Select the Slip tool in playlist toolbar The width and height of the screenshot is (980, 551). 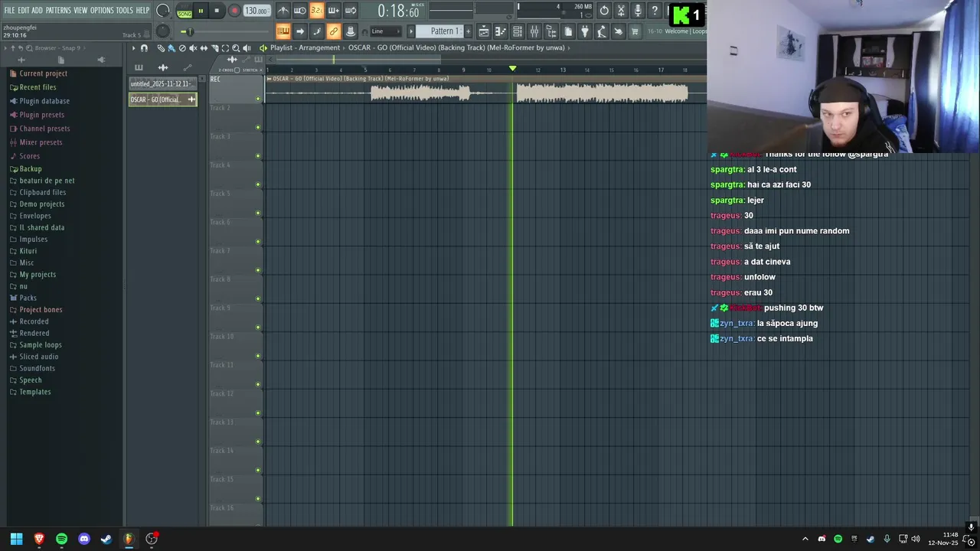[x=204, y=47]
